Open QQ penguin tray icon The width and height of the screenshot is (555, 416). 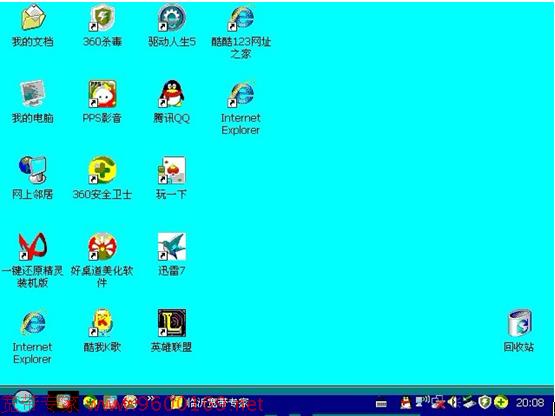pyautogui.click(x=406, y=403)
